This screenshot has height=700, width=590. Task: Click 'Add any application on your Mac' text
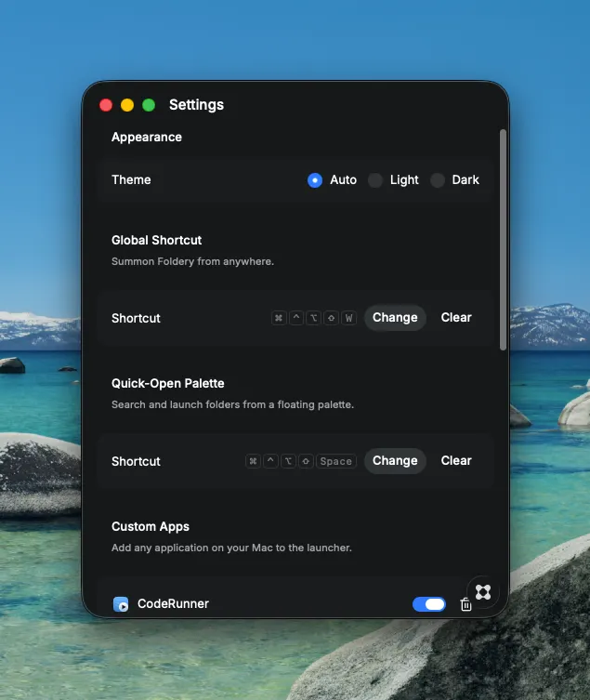point(231,548)
